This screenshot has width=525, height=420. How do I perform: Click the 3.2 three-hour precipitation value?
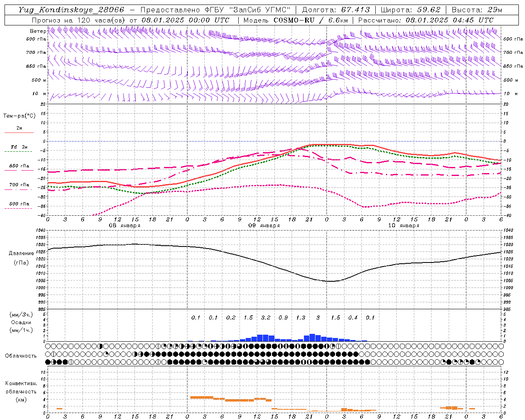coord(265,317)
